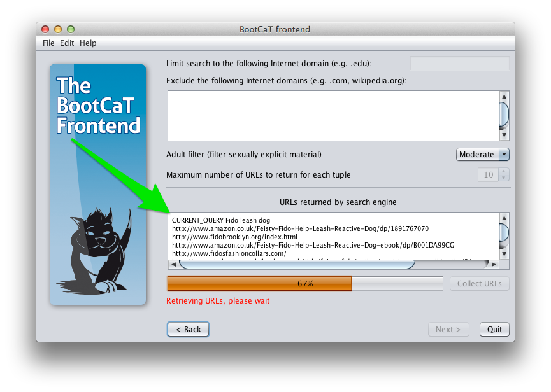Click the horizontal scrollbar thumb of URLs list
Viewport: 551px width, 392px height.
pyautogui.click(x=297, y=264)
